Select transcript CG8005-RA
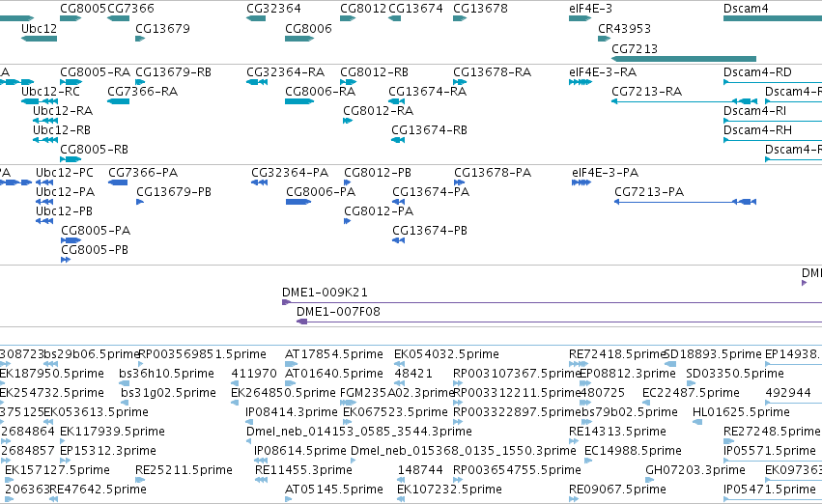Viewport: 822px width, 504px height. click(71, 82)
